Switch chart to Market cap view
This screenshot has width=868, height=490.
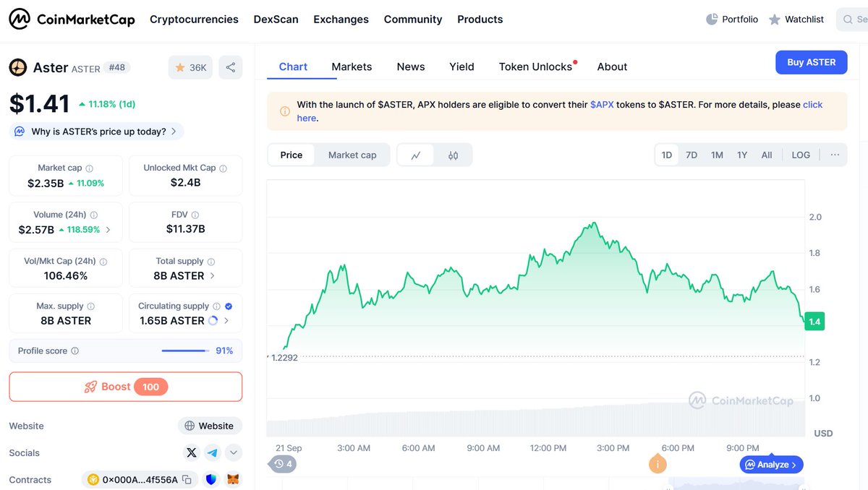pyautogui.click(x=352, y=155)
